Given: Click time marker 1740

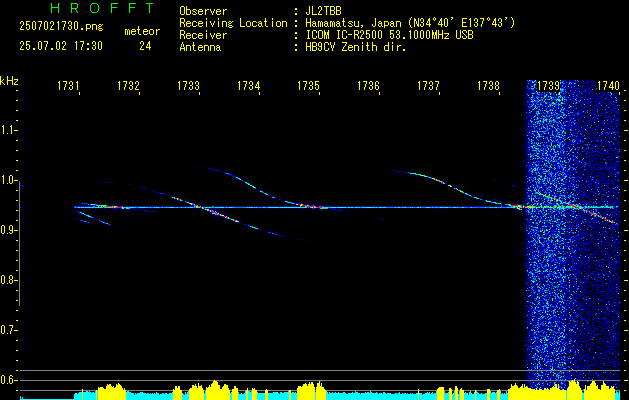Looking at the screenshot, I should (608, 86).
